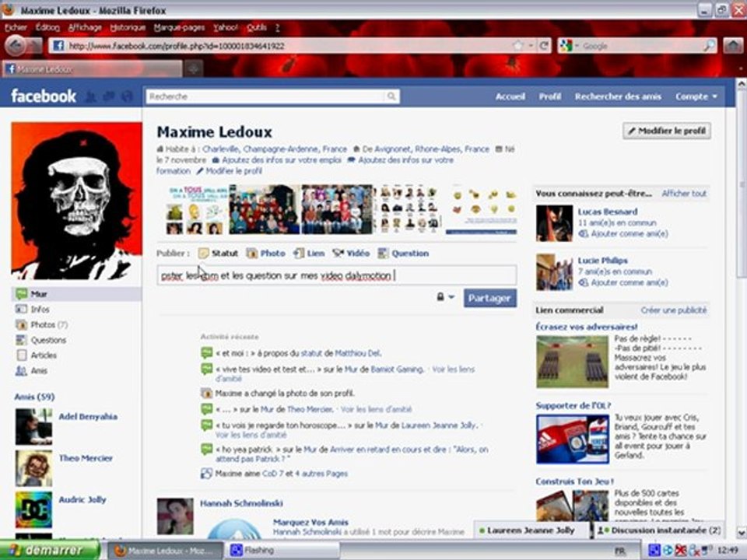
Task: Open the Historique menu
Action: (128, 28)
